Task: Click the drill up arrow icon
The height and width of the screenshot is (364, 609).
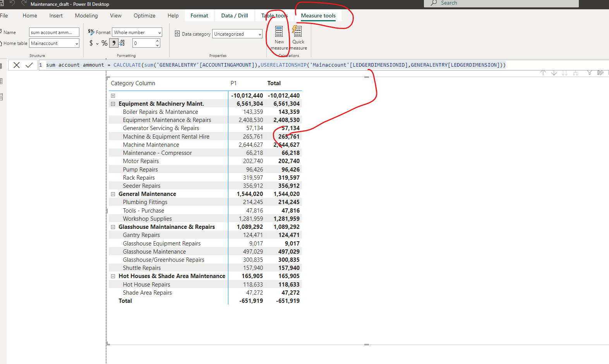Action: point(543,73)
